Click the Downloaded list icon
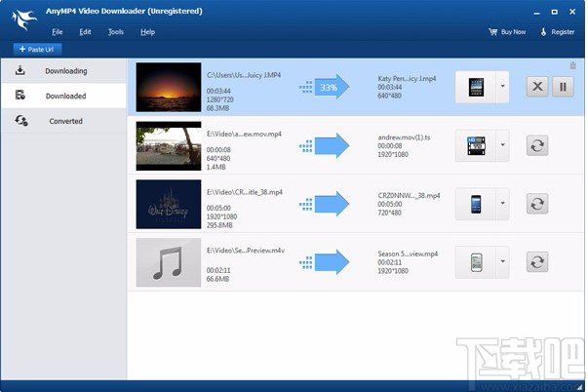This screenshot has width=588, height=392. tap(20, 95)
